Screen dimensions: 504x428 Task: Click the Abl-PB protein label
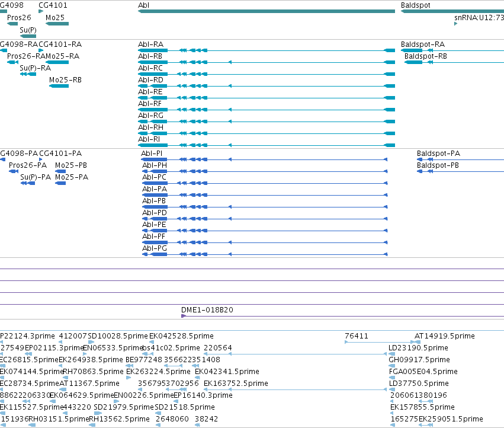click(x=154, y=201)
